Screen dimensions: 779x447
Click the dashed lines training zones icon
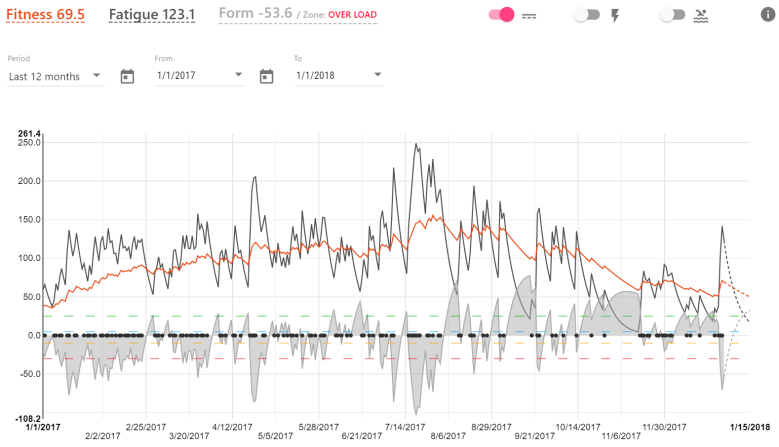pyautogui.click(x=529, y=16)
